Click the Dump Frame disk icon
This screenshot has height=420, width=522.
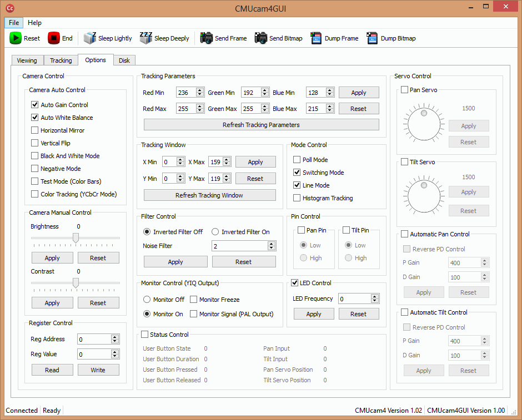pos(316,38)
